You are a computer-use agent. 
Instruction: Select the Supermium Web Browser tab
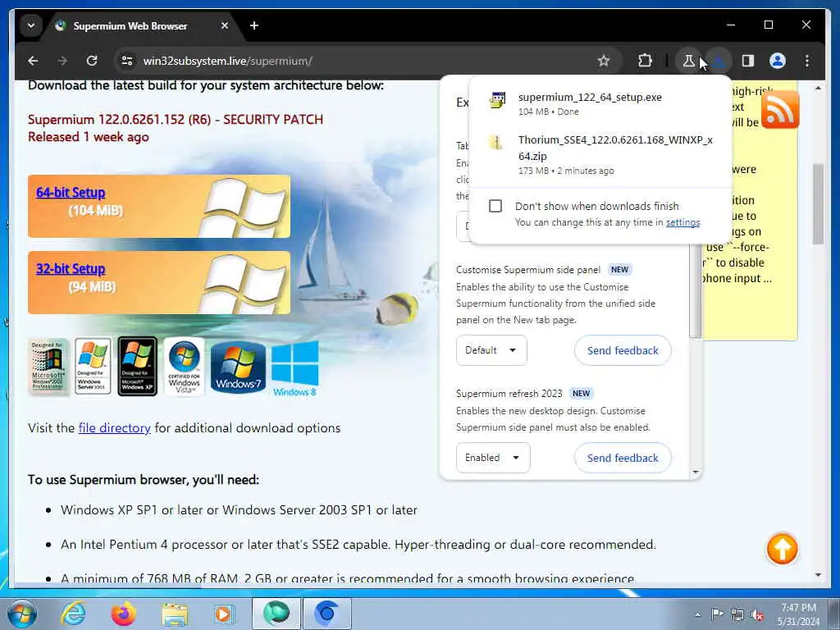coord(130,25)
